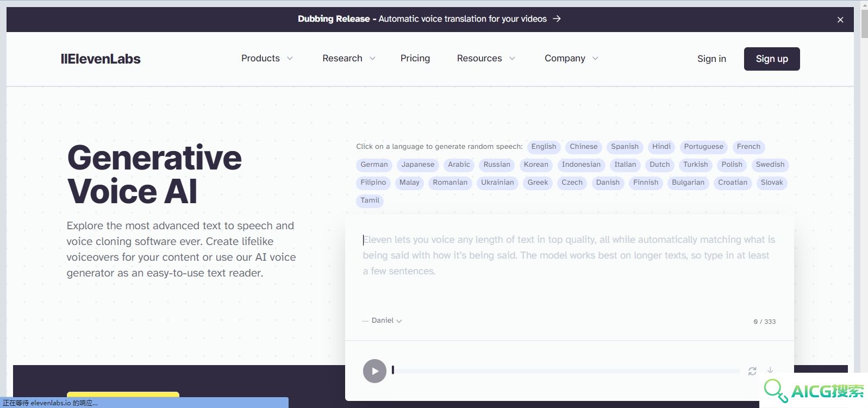
Task: Expand the Resources menu chevron
Action: [x=512, y=59]
